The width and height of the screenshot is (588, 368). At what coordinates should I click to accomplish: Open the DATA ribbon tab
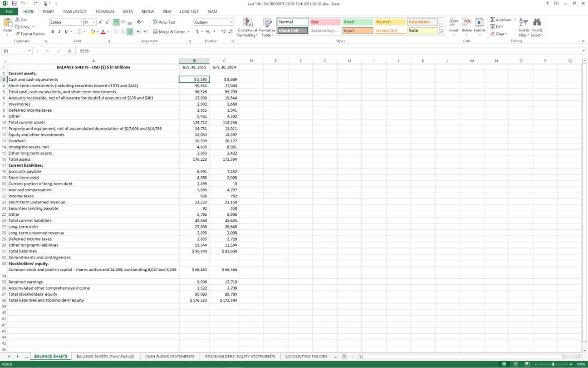pos(128,11)
